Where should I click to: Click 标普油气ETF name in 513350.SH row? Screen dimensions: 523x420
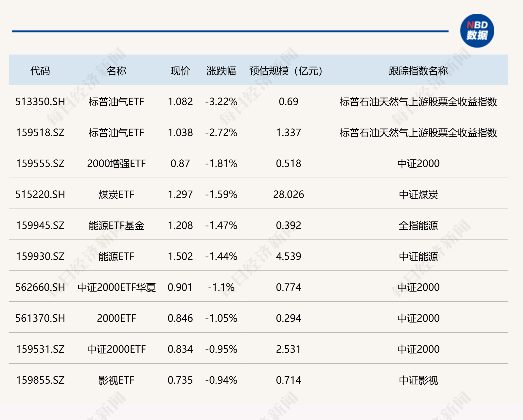pos(116,102)
